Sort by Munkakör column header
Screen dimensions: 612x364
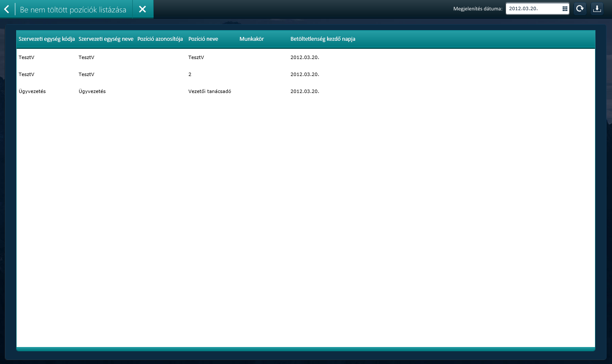click(x=252, y=39)
